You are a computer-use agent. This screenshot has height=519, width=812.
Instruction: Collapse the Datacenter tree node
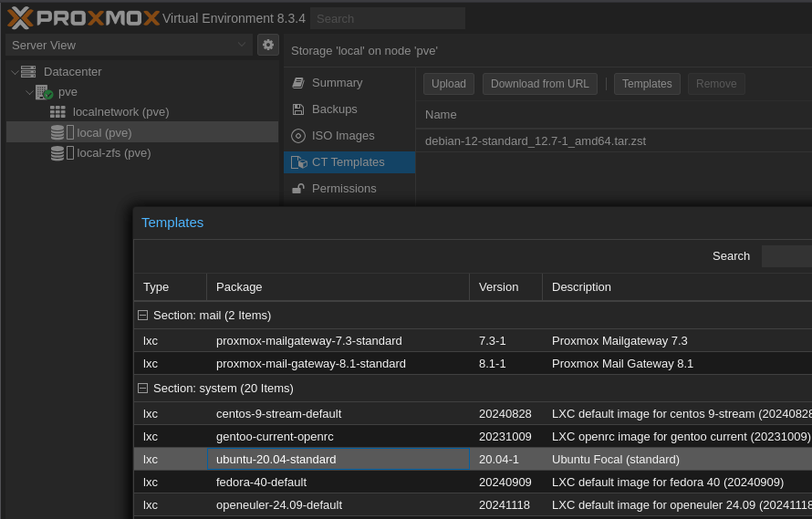coord(15,72)
